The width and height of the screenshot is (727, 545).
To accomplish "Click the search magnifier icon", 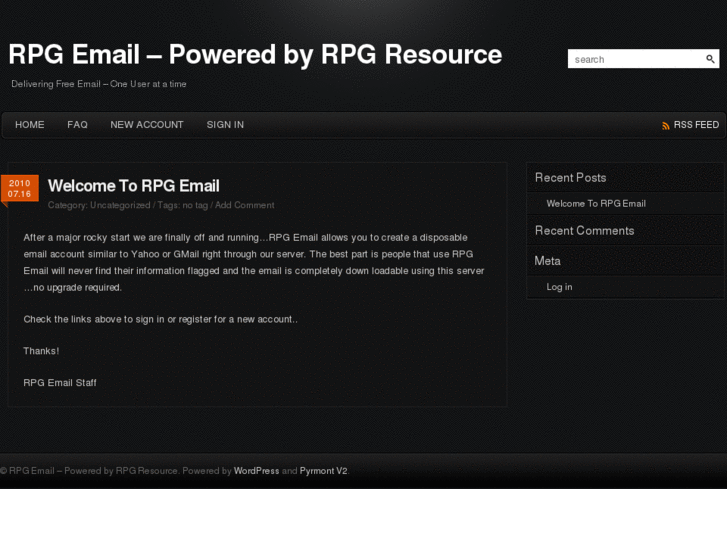I will pyautogui.click(x=710, y=59).
